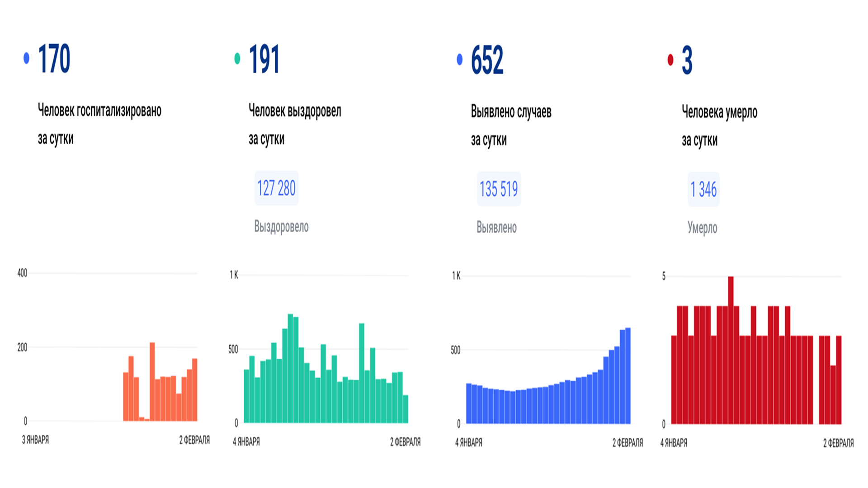This screenshot has height=488, width=868.
Task: Select the hospitalized count 170
Action: tap(54, 59)
